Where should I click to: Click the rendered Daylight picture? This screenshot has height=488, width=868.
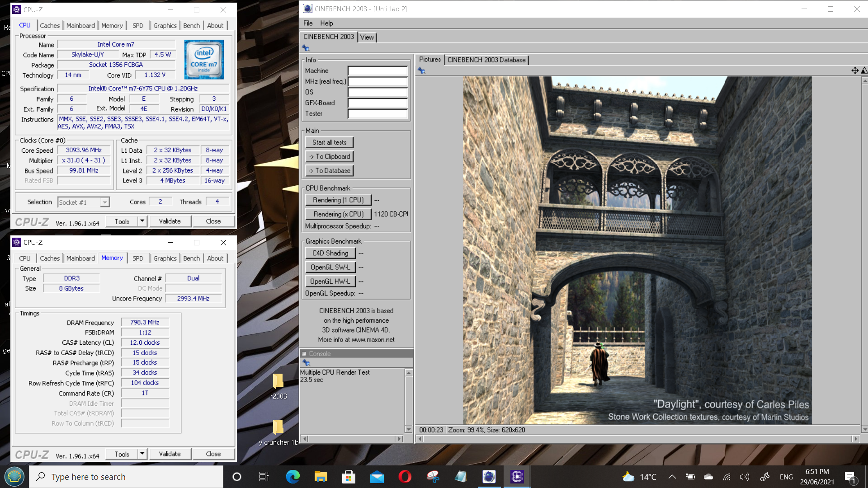coord(637,250)
